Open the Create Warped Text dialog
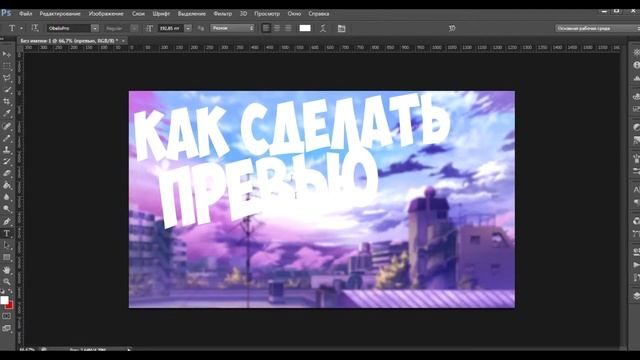 point(323,28)
